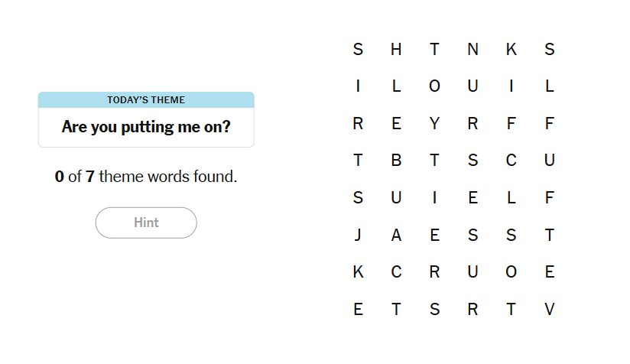
Task: Select the letter C in the fourth row
Action: [x=511, y=161]
